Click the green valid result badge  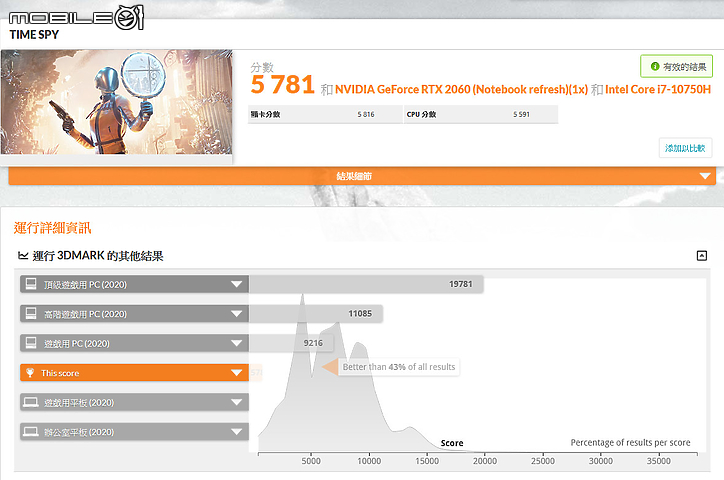(676, 66)
